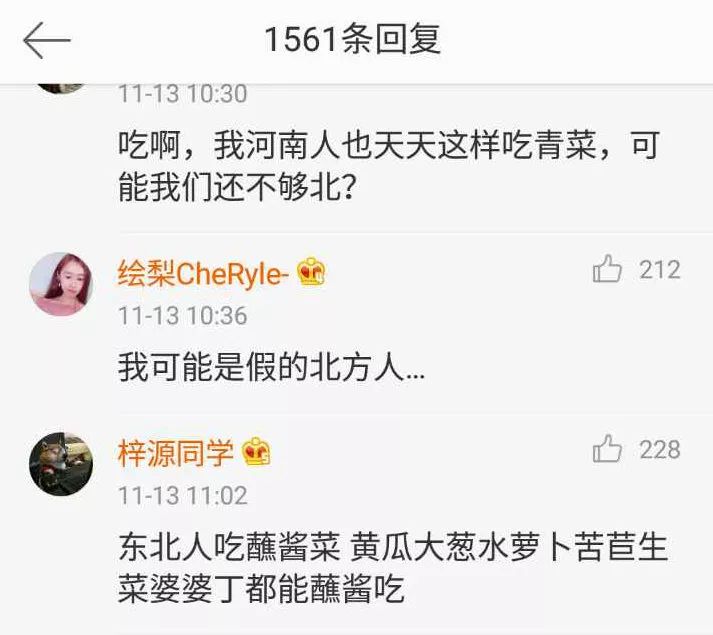Open 绘梨CheRyle- profile avatar
Viewport: 713px width, 635px height.
point(61,284)
